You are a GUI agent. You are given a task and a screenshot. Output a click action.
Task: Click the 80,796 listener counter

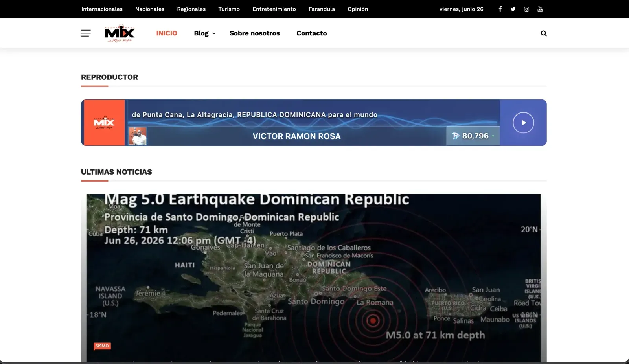pyautogui.click(x=473, y=136)
